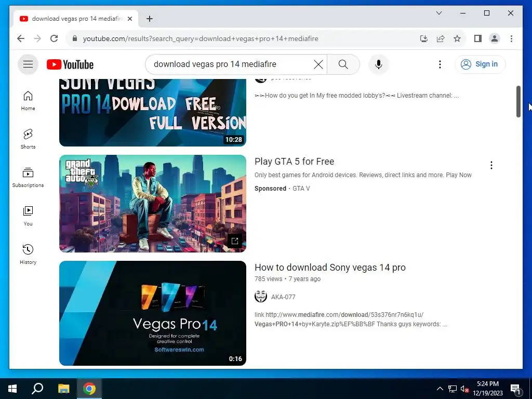Open a new Chrome tab
This screenshot has width=532, height=399.
[x=149, y=19]
